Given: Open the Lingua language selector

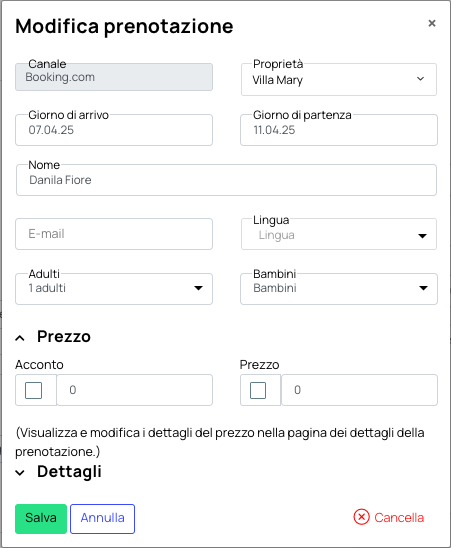Looking at the screenshot, I should (339, 234).
